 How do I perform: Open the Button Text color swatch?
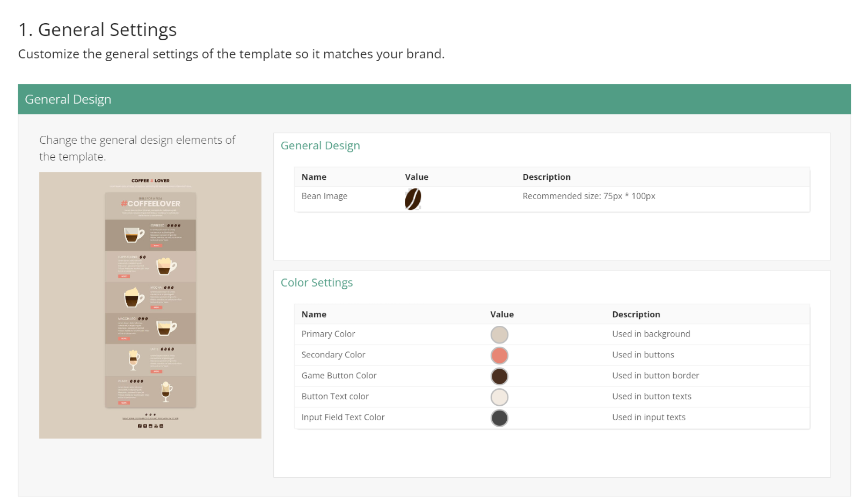coord(499,397)
